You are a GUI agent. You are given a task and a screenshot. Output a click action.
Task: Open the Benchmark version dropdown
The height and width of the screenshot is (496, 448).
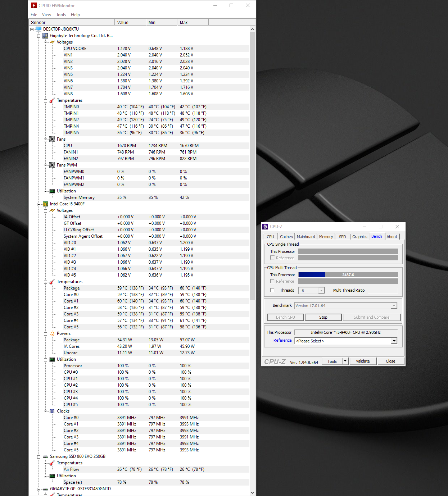[x=394, y=306]
